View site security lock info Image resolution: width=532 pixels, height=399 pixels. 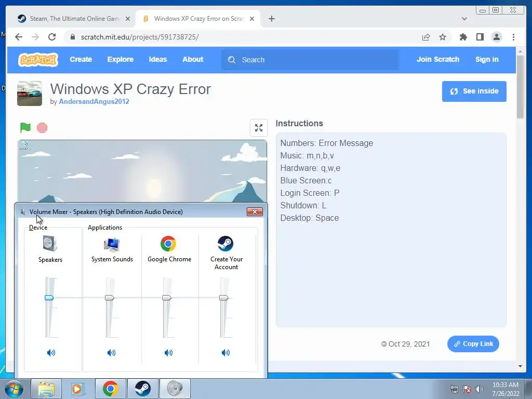(x=72, y=37)
